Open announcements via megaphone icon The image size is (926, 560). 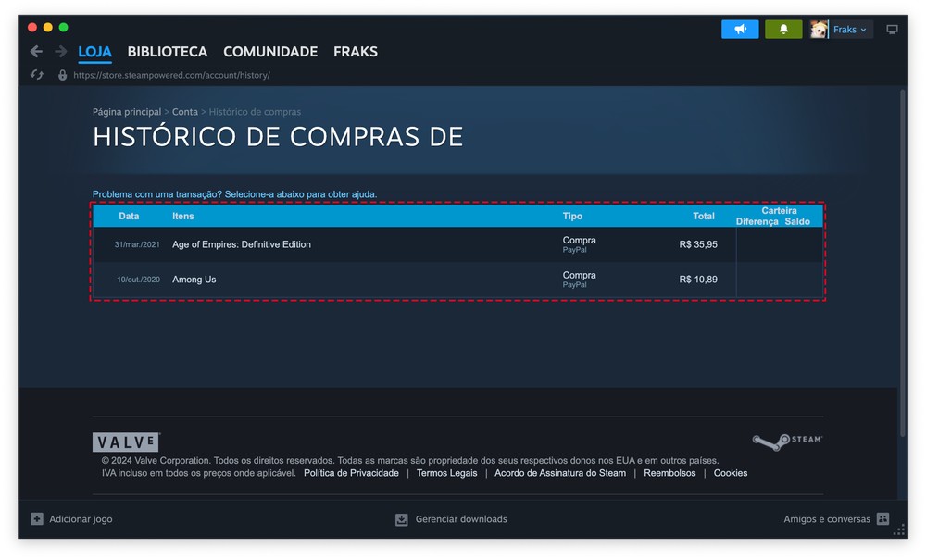(x=740, y=30)
